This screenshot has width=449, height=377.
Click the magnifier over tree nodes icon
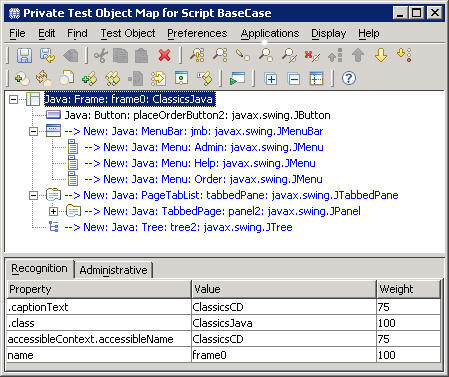coord(220,55)
